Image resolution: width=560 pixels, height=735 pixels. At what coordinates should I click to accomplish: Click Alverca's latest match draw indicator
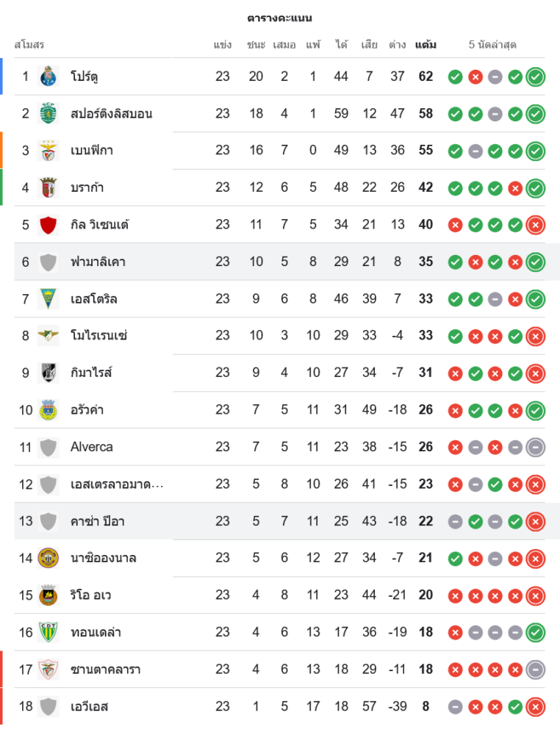[536, 447]
